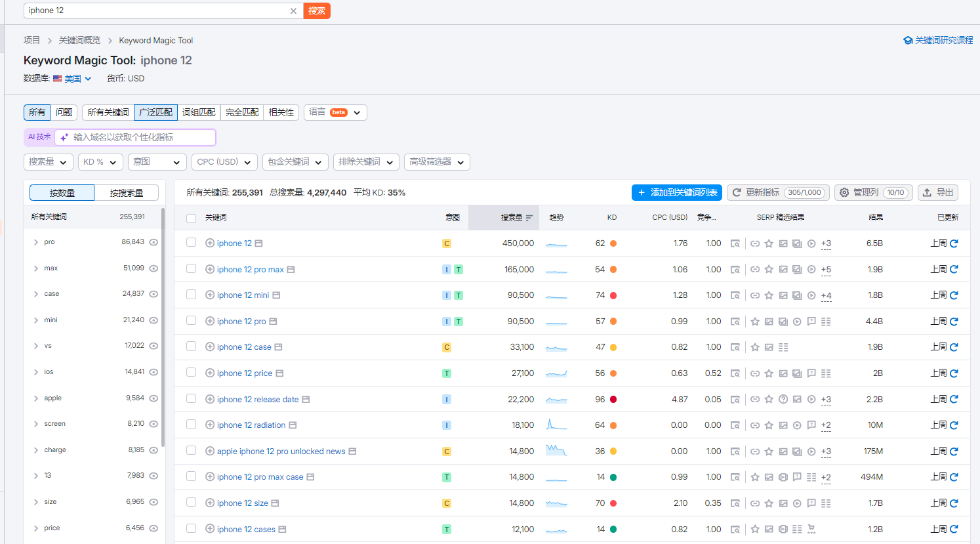This screenshot has height=544, width=980.
Task: Change the 美国 database country
Action: [72, 79]
